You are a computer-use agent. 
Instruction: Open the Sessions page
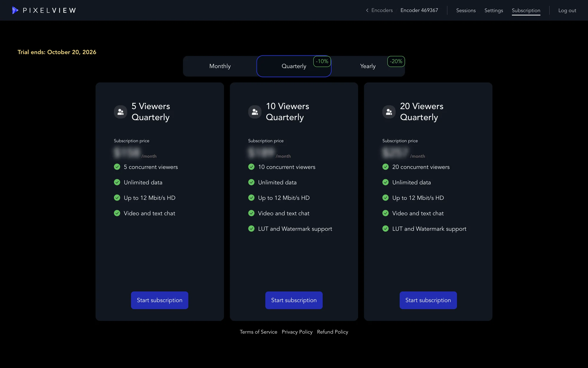466,10
